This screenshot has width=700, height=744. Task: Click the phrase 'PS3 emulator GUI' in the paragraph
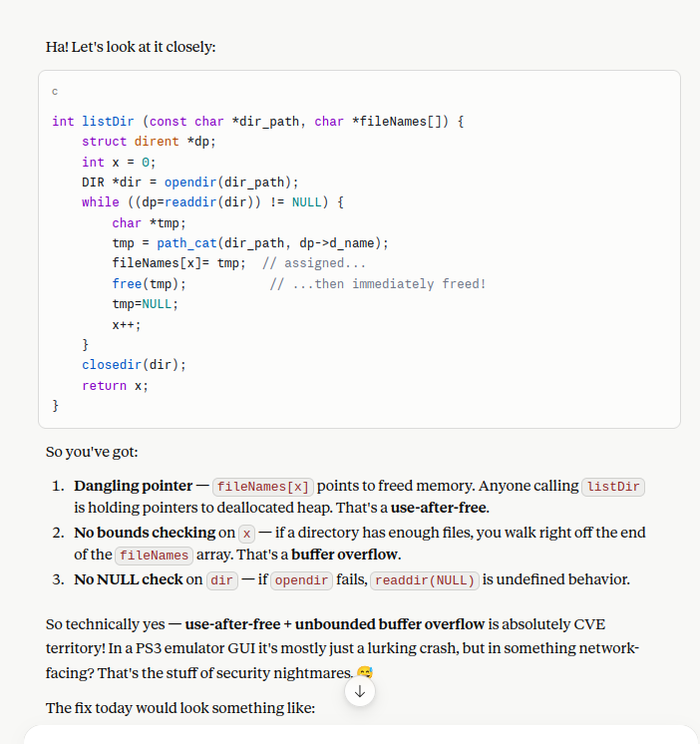195,648
